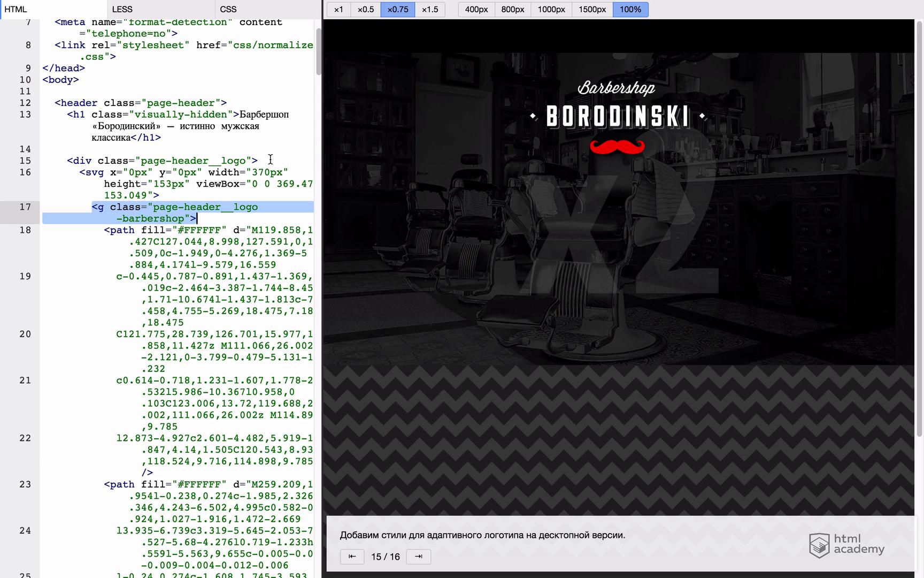Click line 15 page-header__logo div code
The height and width of the screenshot is (578, 924).
point(162,161)
